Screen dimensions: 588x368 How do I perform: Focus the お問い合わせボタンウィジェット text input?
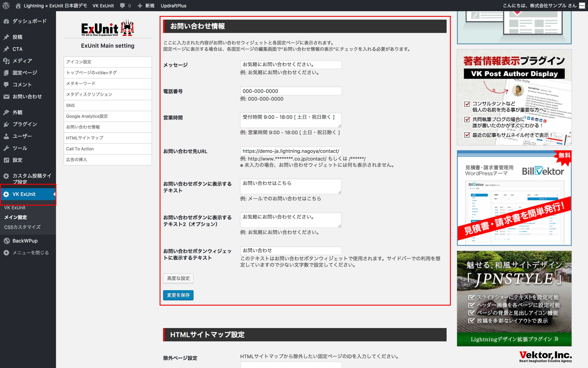click(291, 250)
